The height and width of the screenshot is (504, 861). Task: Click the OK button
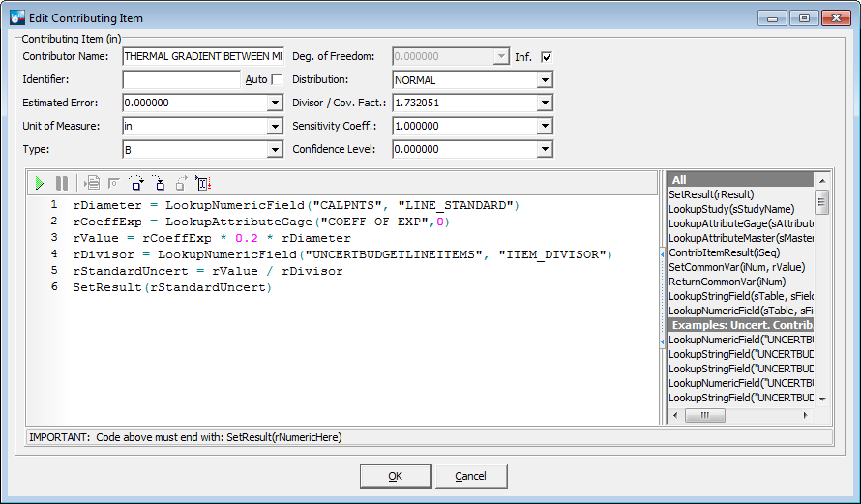tap(395, 476)
